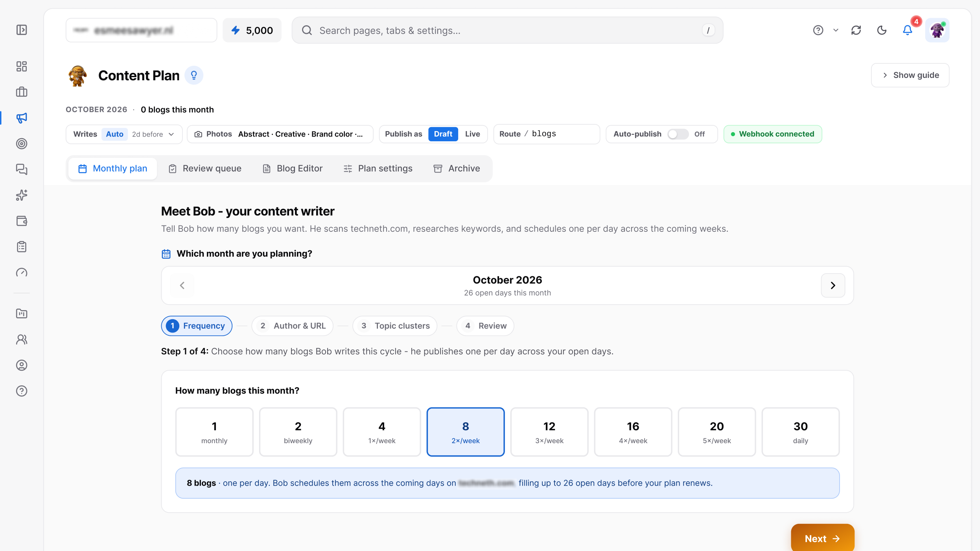Open the gauge icon in sidebar
Screen dimensions: 980x551
click(22, 272)
